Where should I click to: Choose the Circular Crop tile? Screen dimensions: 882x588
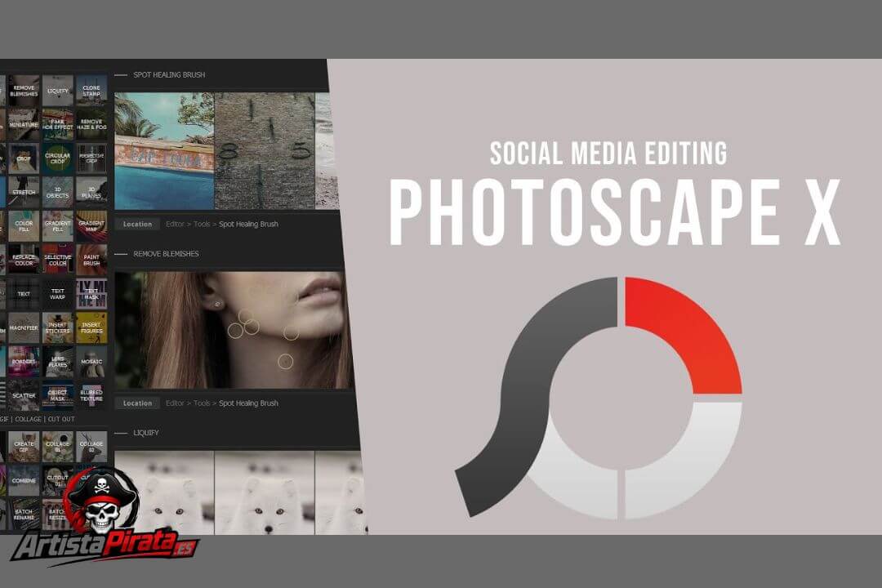click(57, 158)
